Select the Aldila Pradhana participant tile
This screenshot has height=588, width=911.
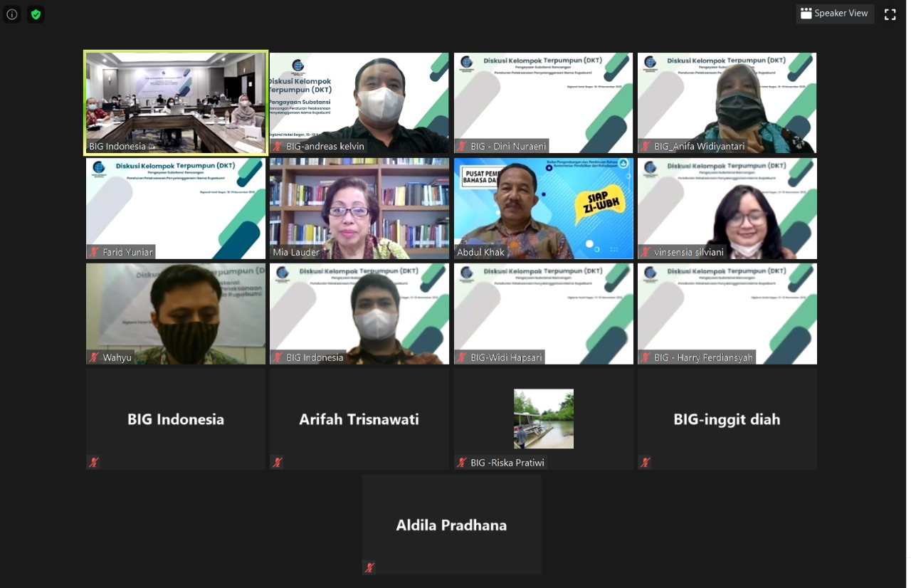point(451,525)
